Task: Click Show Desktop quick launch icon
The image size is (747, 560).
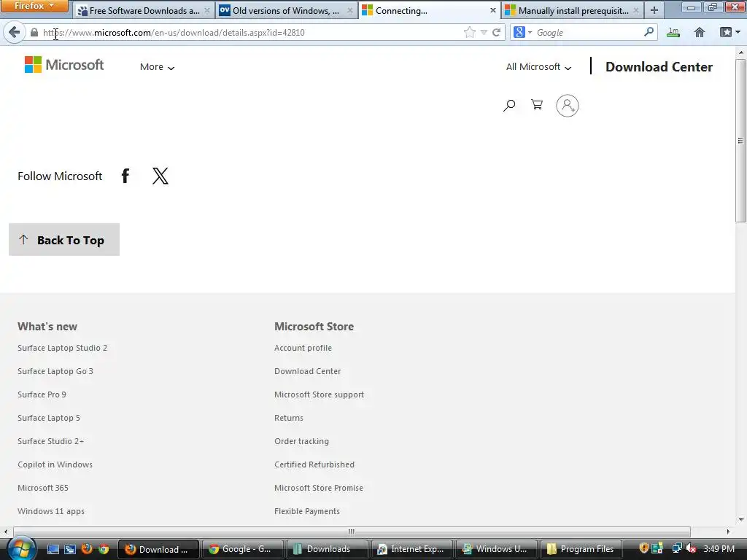Action: (53, 549)
